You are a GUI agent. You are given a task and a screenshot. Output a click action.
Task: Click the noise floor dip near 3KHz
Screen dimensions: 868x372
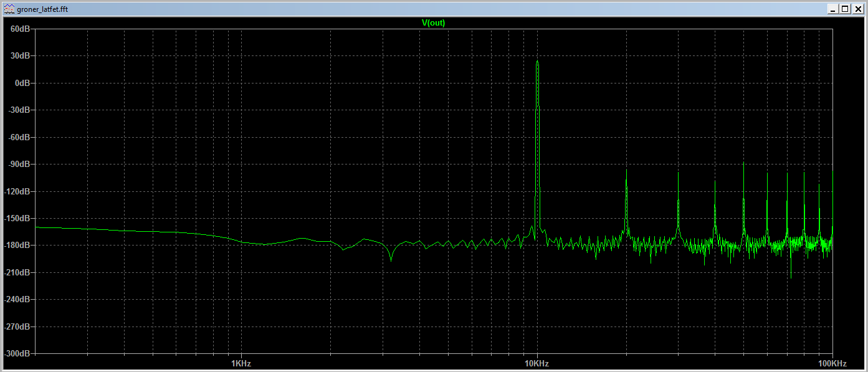[391, 259]
